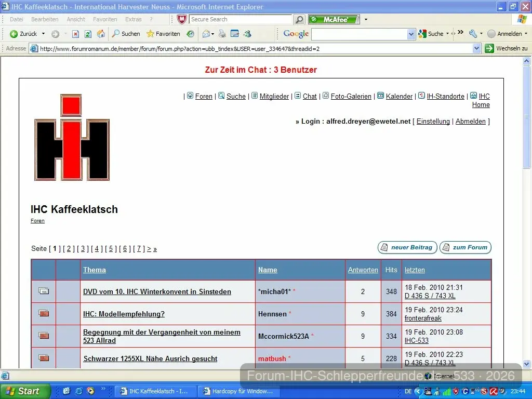Viewport: 532px width, 399px height.
Task: Refresh the page with the green arrows icon
Action: pyautogui.click(x=88, y=34)
